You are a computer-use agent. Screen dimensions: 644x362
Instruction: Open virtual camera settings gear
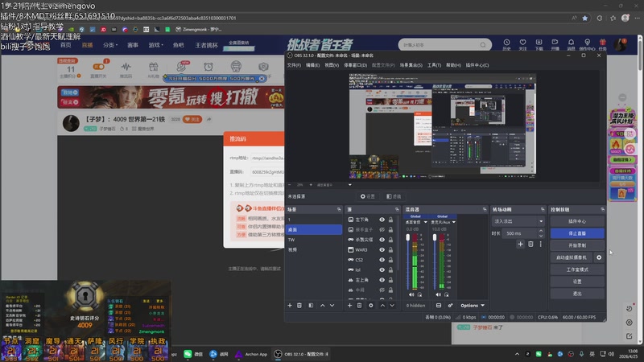(599, 257)
